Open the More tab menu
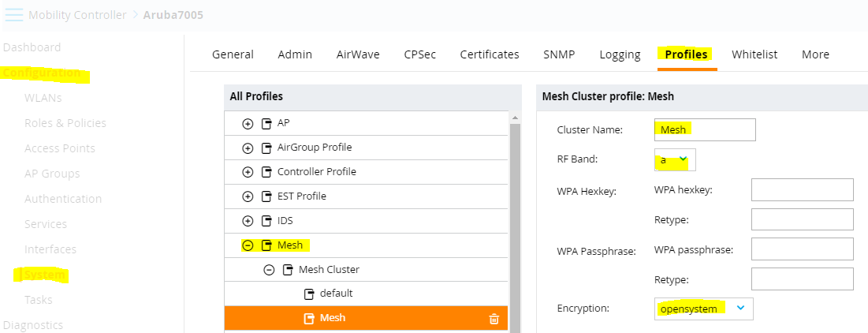The height and width of the screenshot is (333, 868). coord(815,54)
